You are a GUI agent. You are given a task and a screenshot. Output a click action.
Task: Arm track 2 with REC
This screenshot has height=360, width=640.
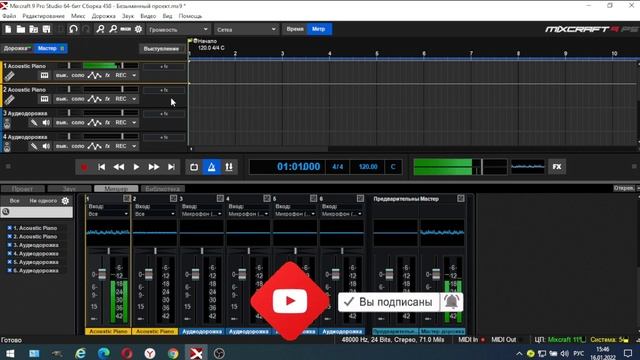pos(121,99)
